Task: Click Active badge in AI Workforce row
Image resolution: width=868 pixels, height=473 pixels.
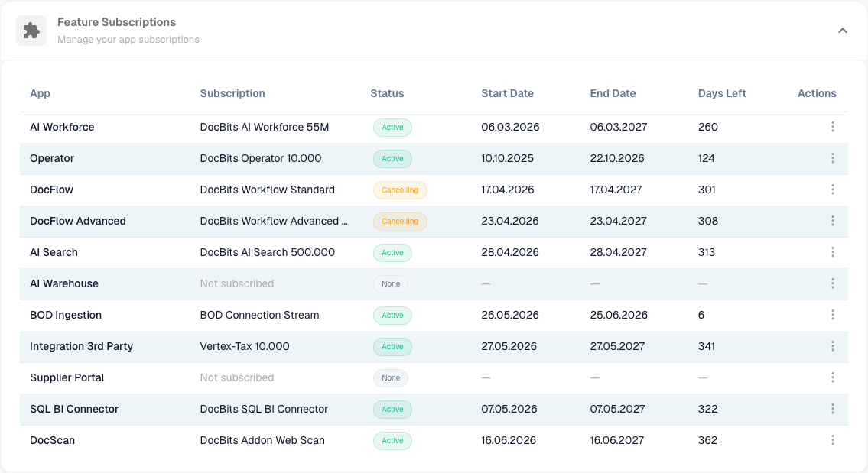Action: (x=392, y=128)
